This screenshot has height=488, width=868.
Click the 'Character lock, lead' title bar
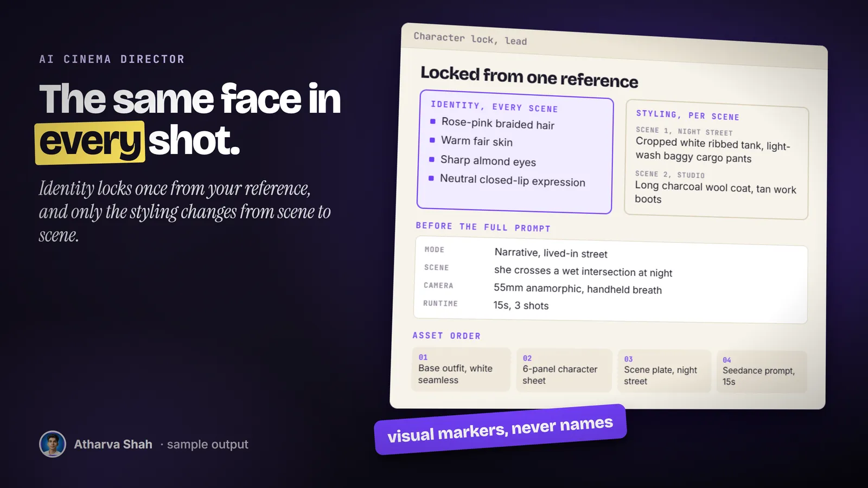pyautogui.click(x=614, y=46)
